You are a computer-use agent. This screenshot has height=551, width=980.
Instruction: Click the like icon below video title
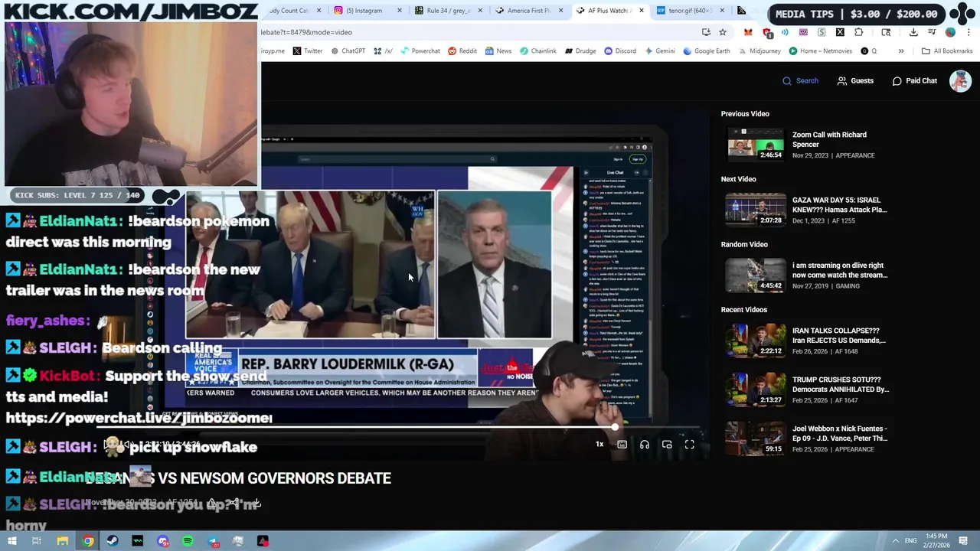[x=212, y=503]
